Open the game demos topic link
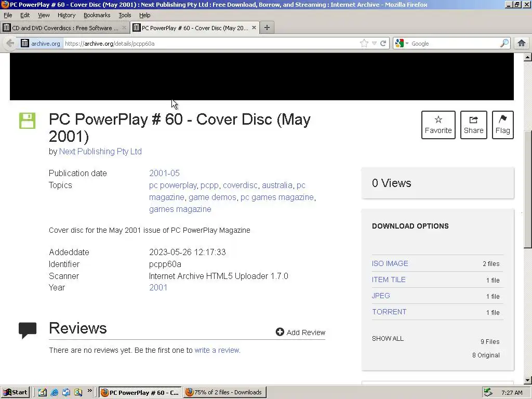 212,197
